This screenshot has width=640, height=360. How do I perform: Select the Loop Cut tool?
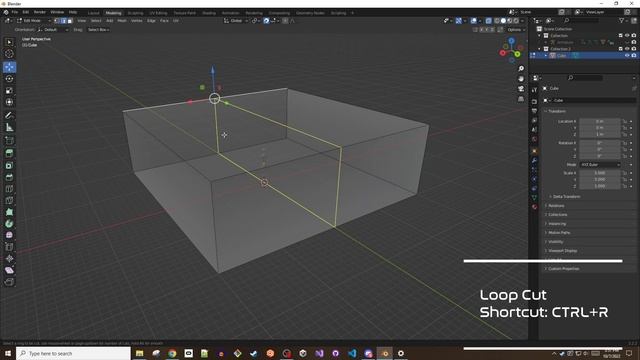pos(9,189)
